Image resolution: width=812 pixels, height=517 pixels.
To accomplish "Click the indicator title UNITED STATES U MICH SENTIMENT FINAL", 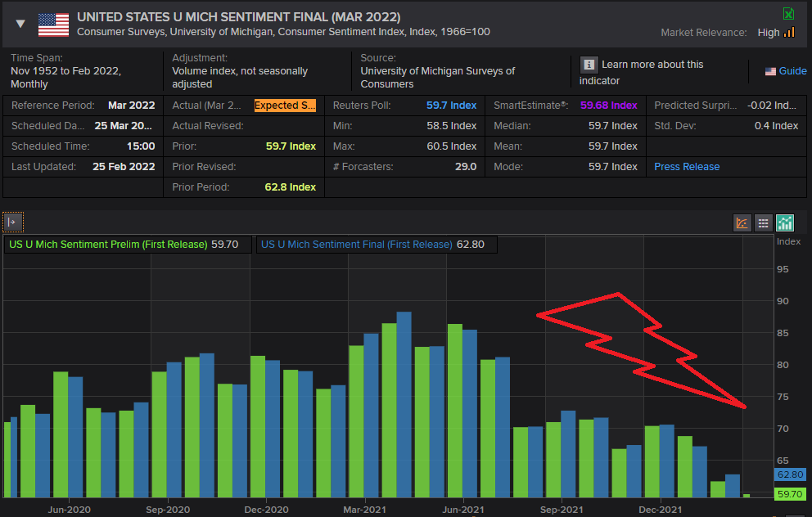I will 239,17.
